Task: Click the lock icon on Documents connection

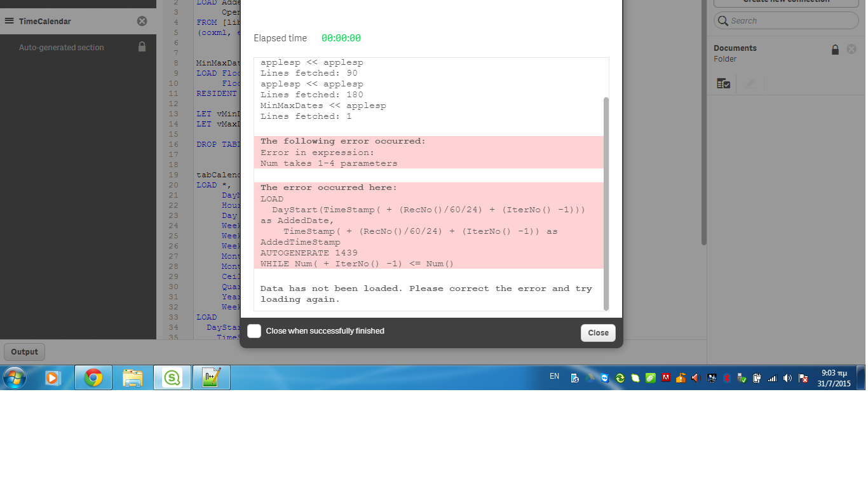Action: (x=835, y=50)
